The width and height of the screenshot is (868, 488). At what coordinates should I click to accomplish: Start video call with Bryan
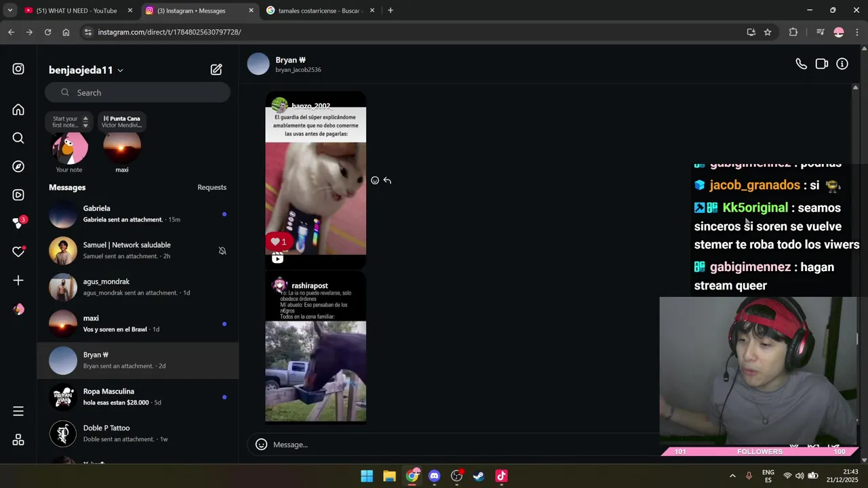821,64
